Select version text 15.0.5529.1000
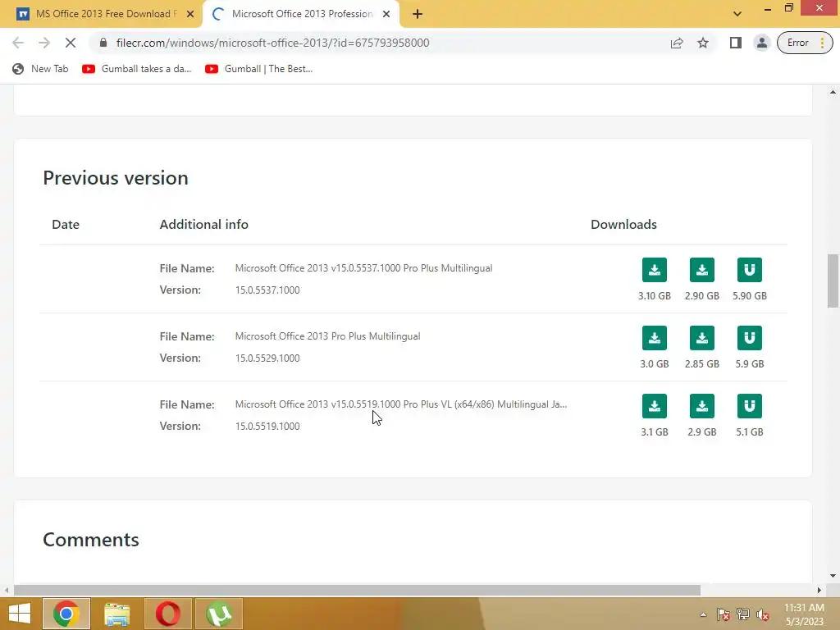840x630 pixels. 267,358
